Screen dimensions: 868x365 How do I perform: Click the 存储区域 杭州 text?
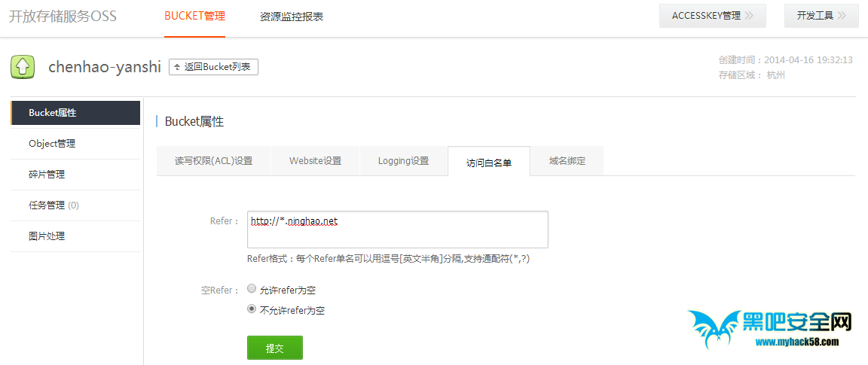pyautogui.click(x=751, y=75)
